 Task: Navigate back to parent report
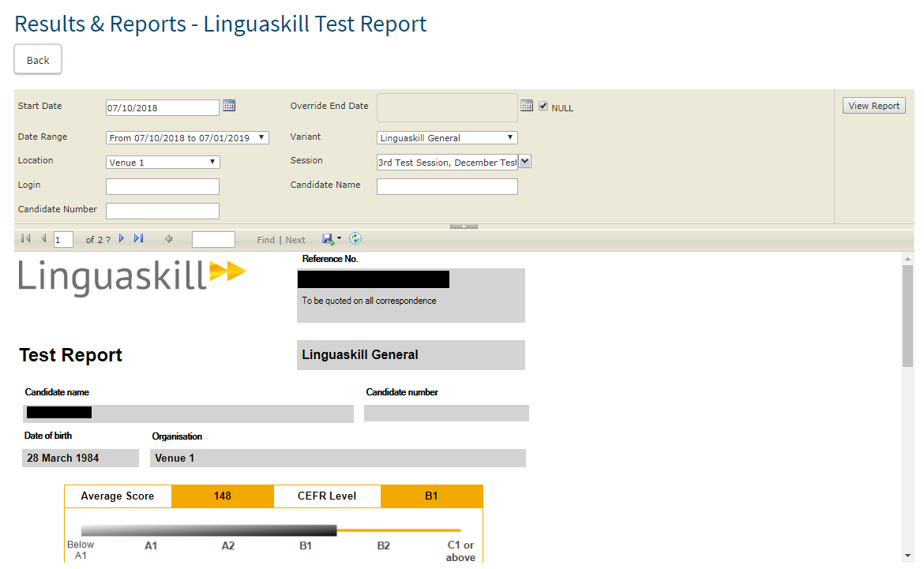tap(168, 239)
